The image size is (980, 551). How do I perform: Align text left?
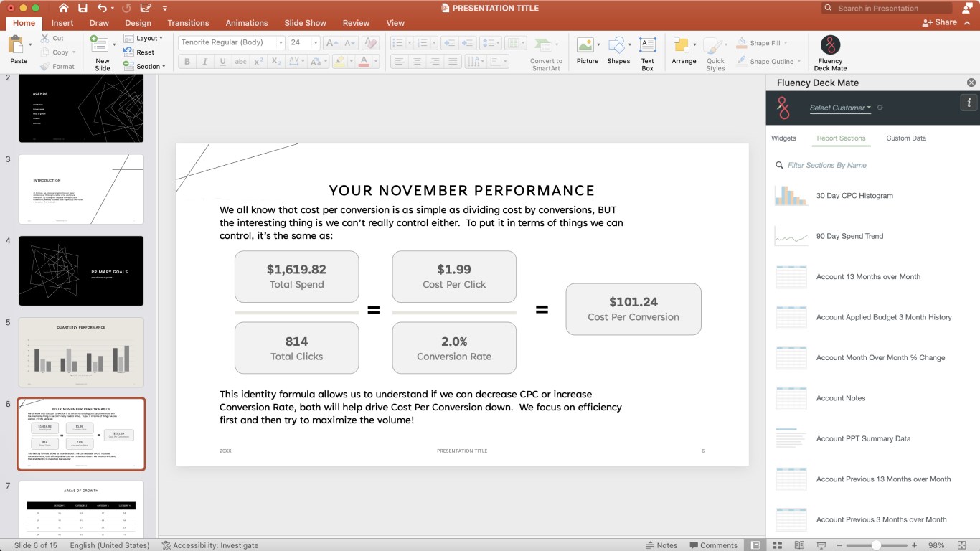click(x=399, y=62)
